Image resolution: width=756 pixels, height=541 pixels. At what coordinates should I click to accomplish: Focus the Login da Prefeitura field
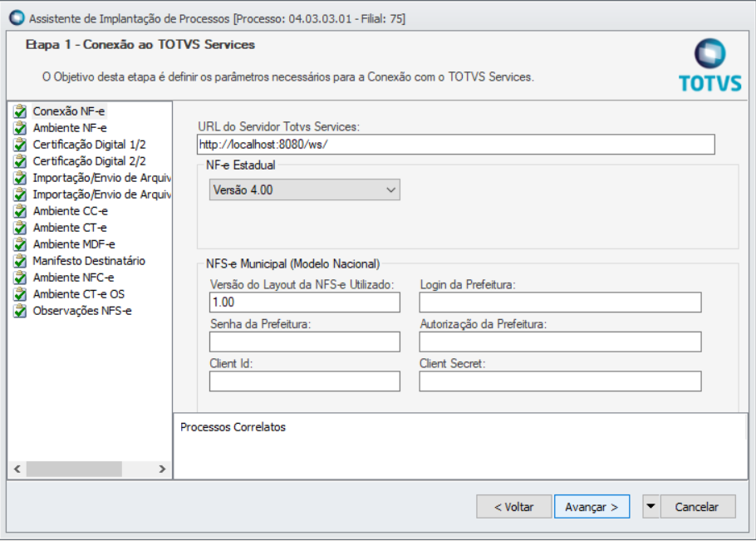click(x=560, y=302)
